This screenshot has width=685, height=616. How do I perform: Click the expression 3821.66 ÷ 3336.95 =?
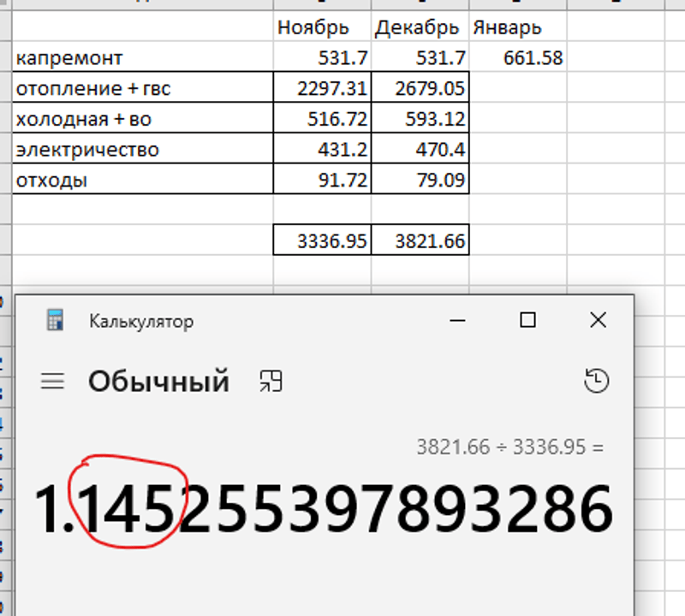coord(509,447)
